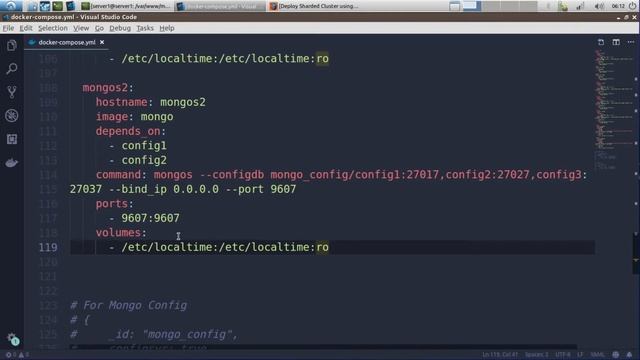Open the Debug view in activity bar

[x=12, y=116]
